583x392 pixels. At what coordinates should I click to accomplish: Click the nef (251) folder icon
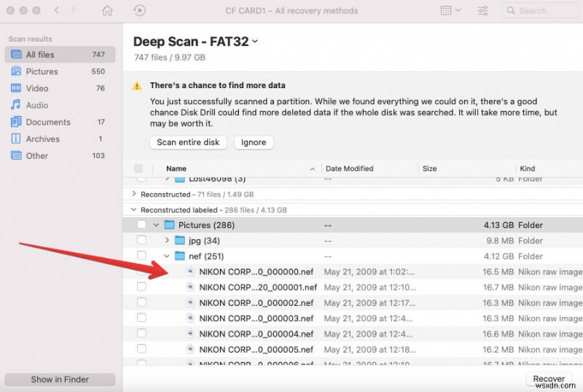[180, 256]
